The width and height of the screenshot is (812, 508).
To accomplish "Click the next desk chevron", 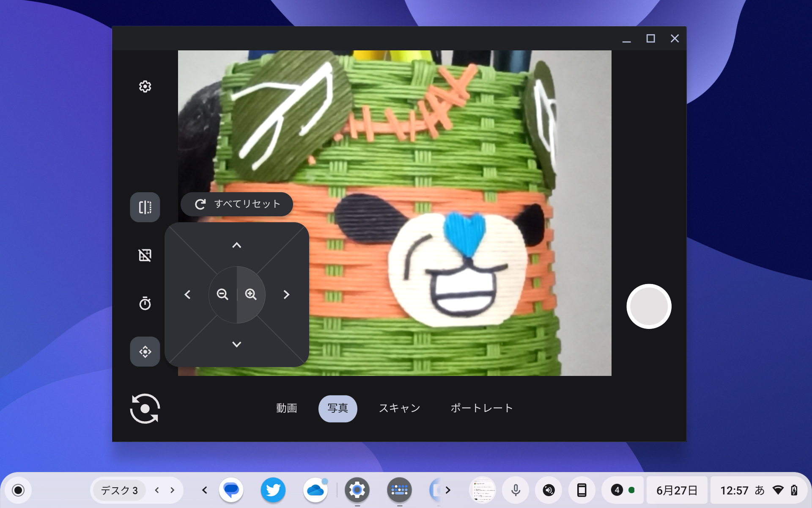I will [172, 490].
